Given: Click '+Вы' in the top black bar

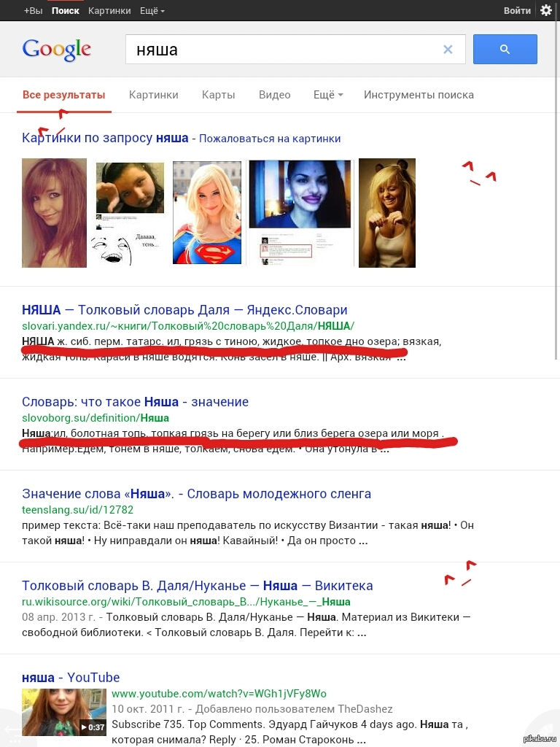Looking at the screenshot, I should 33,11.
